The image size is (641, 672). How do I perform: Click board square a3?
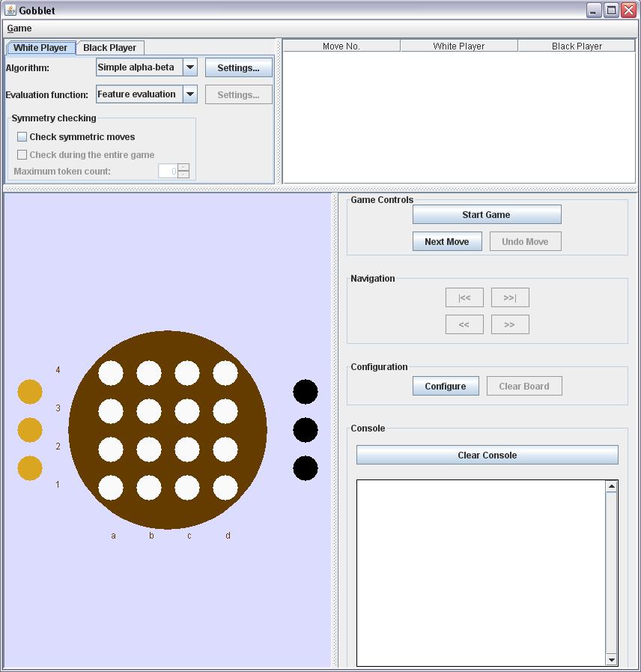[111, 411]
